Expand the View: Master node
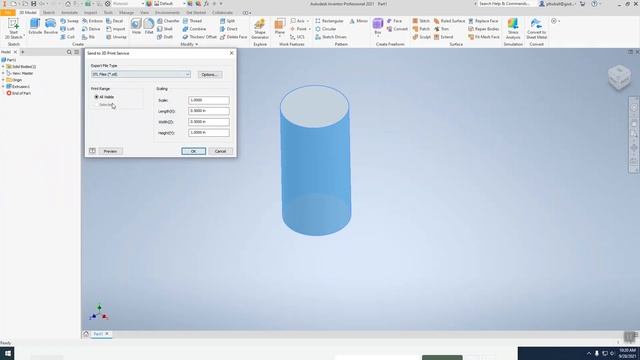 click(3, 73)
